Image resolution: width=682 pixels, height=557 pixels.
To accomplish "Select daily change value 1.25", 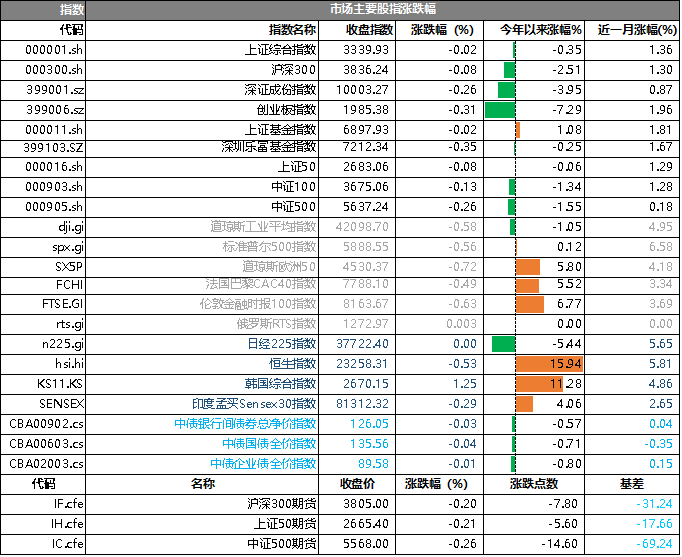I will click(x=465, y=384).
